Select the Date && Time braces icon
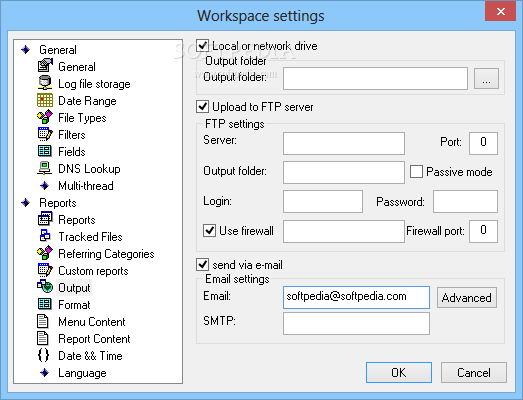The image size is (523, 400). pos(43,355)
